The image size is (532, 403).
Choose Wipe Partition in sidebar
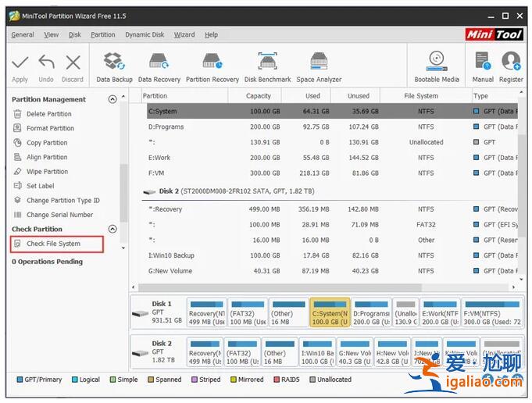click(47, 172)
